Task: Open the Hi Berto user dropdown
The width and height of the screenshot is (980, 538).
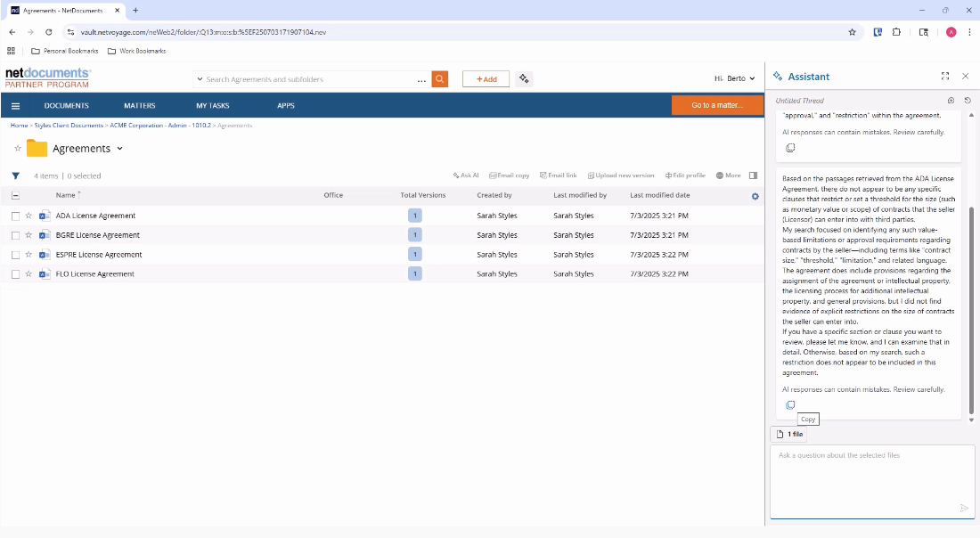Action: click(x=734, y=78)
